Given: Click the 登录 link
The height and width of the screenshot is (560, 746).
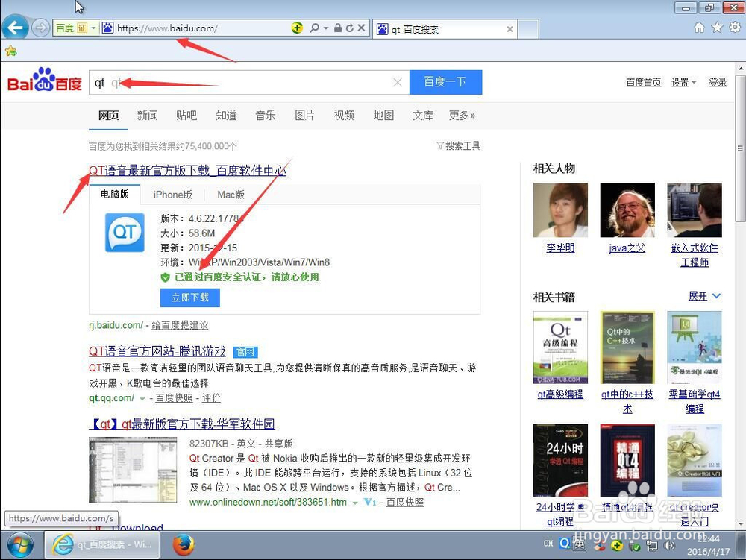Looking at the screenshot, I should pos(718,82).
